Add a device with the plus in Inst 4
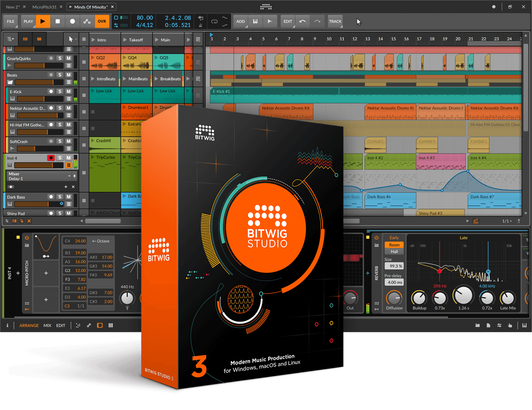Image resolution: width=532 pixels, height=410 pixels. tap(66, 187)
